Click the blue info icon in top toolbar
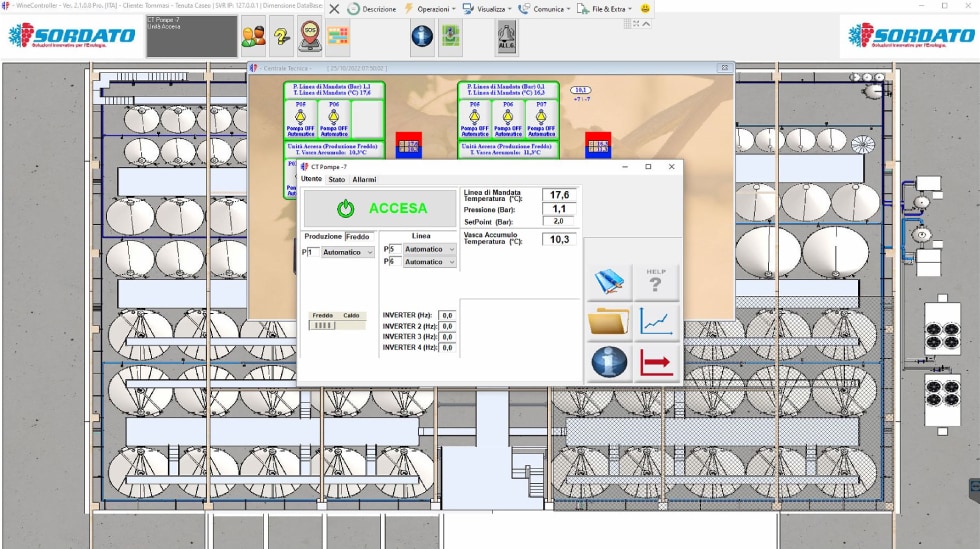980x549 pixels. pos(422,35)
